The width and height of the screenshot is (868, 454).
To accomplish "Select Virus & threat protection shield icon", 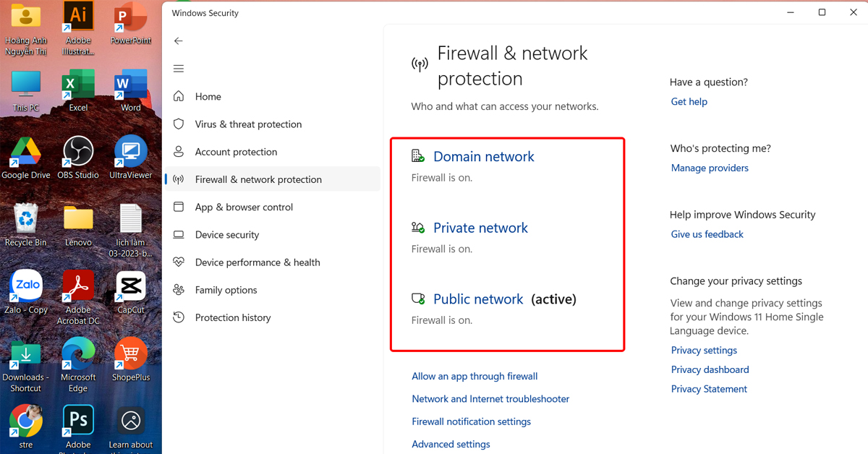I will pos(179,124).
